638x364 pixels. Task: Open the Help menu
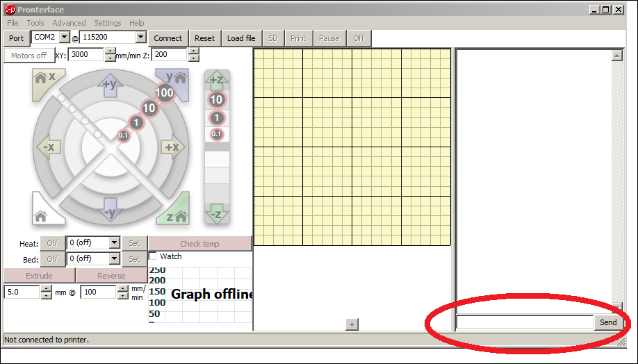pyautogui.click(x=137, y=23)
